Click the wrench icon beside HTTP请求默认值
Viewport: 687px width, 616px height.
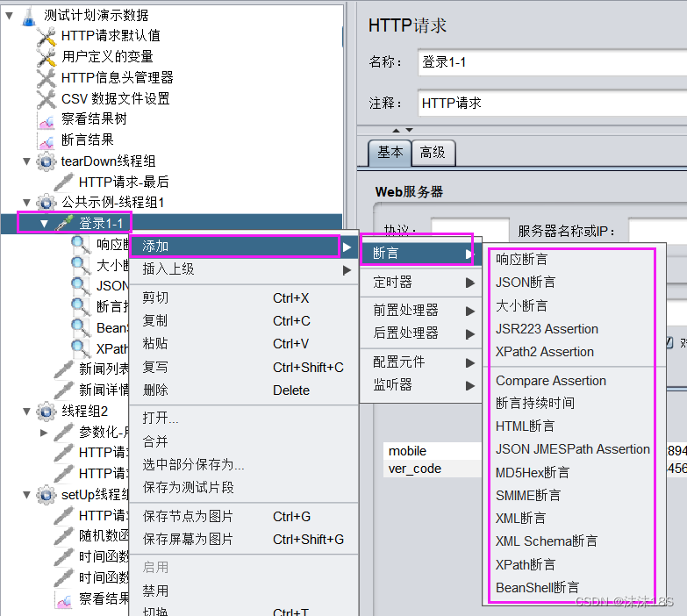[x=46, y=36]
